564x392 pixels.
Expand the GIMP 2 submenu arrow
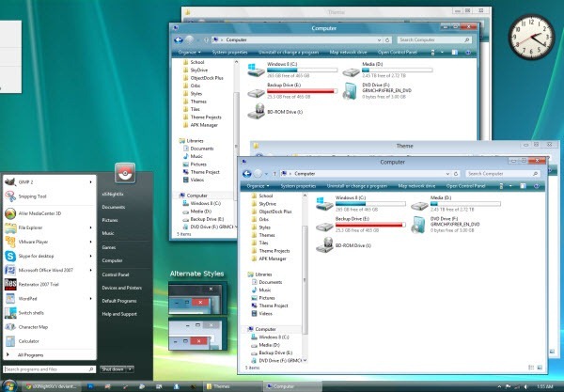pos(90,182)
